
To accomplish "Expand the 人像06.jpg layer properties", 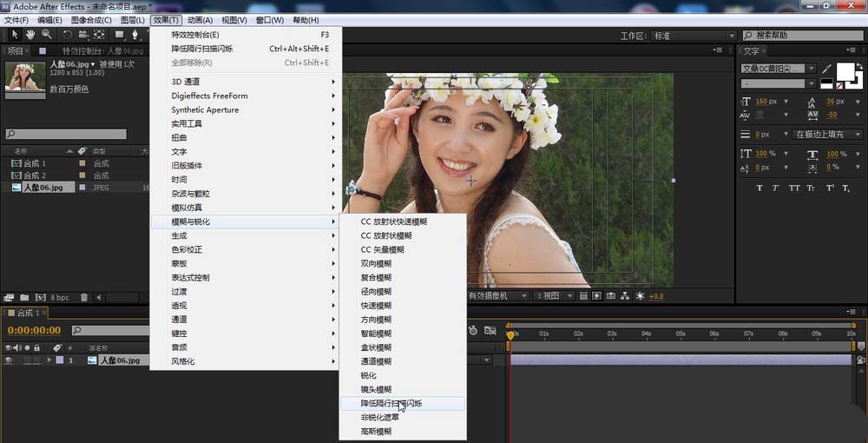I will (49, 360).
